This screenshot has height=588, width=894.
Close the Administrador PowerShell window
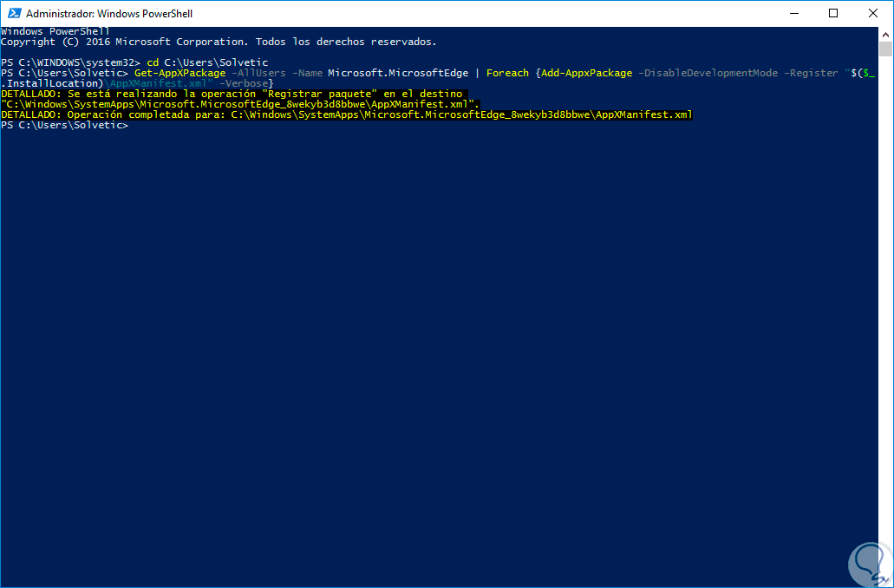tap(873, 13)
